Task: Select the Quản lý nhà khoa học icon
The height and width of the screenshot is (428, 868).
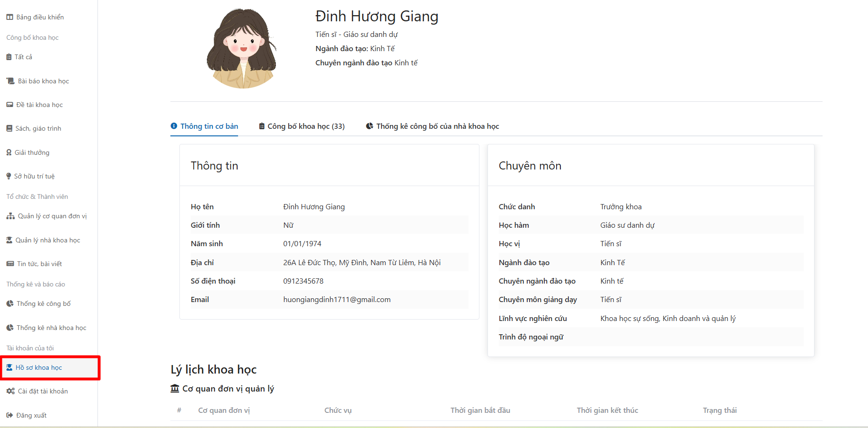Action: pyautogui.click(x=9, y=240)
